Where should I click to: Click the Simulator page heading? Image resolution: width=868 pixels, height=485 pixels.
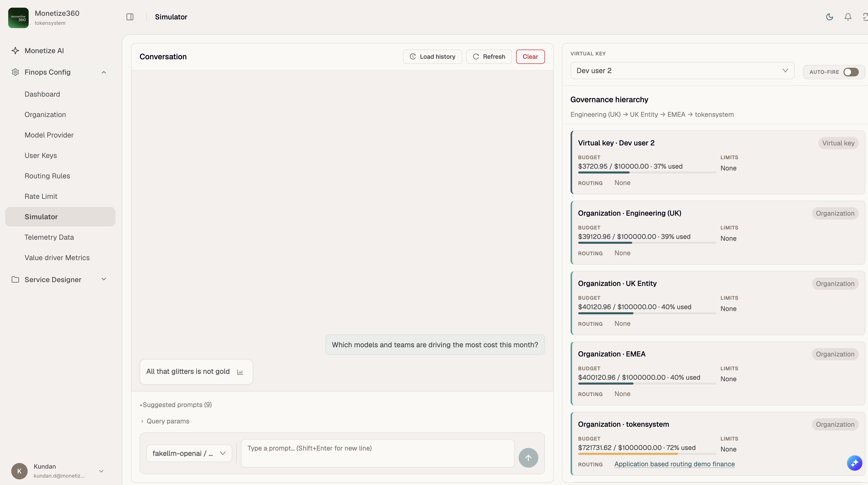click(x=171, y=17)
